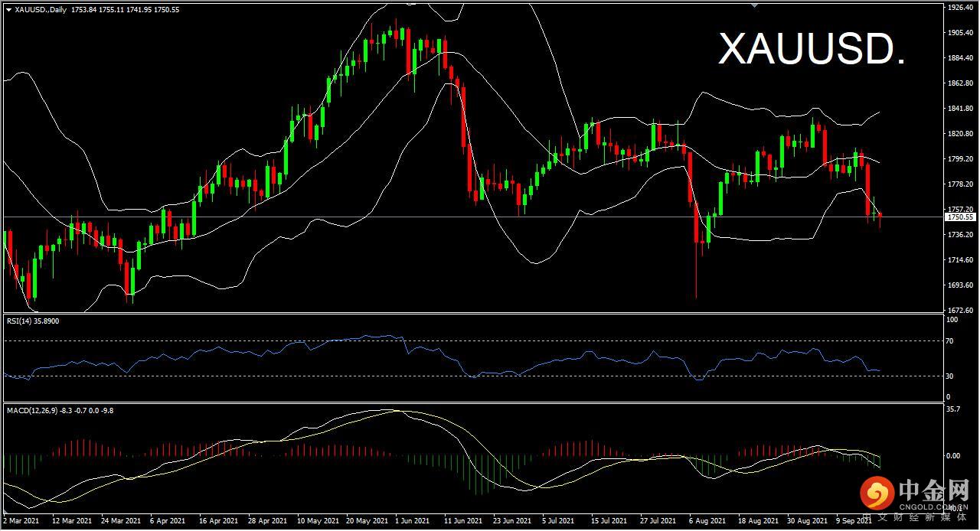The width and height of the screenshot is (980, 531).
Task: Click the '24 Mar 2021' date label
Action: (119, 521)
